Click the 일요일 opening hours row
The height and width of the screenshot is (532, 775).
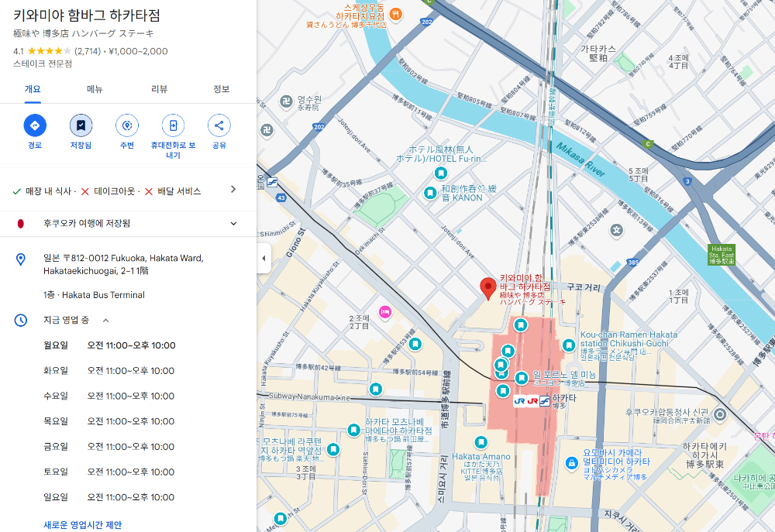tap(110, 497)
